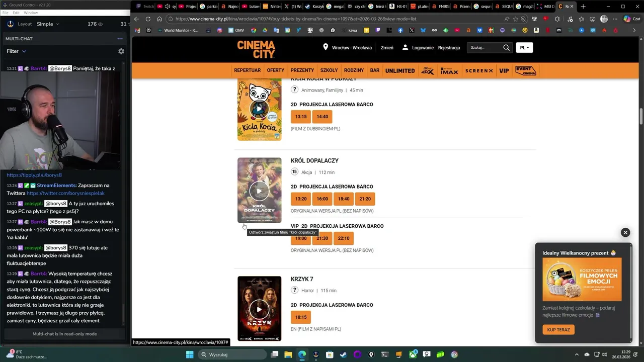The width and height of the screenshot is (644, 362).
Task: Open File Explorer from the taskbar
Action: (288, 354)
